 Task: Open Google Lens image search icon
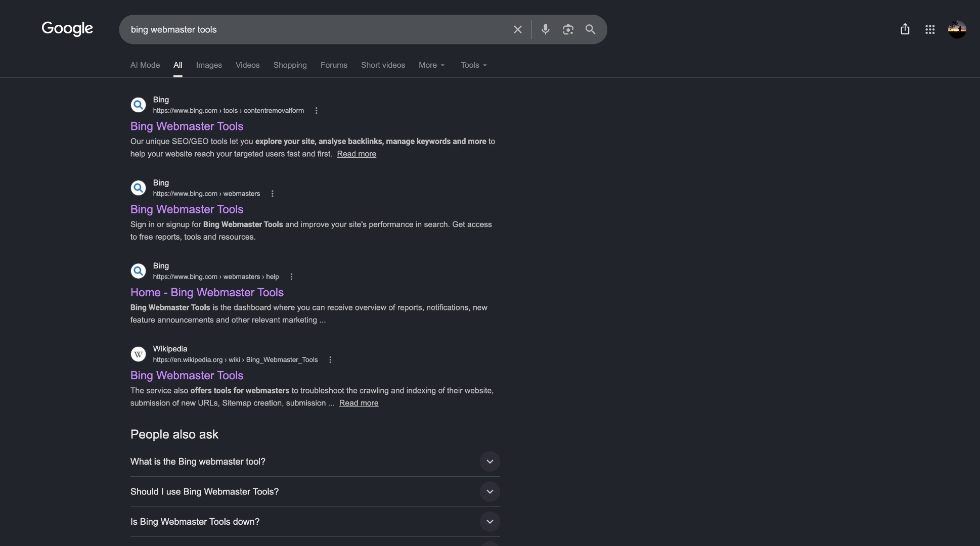click(x=568, y=29)
